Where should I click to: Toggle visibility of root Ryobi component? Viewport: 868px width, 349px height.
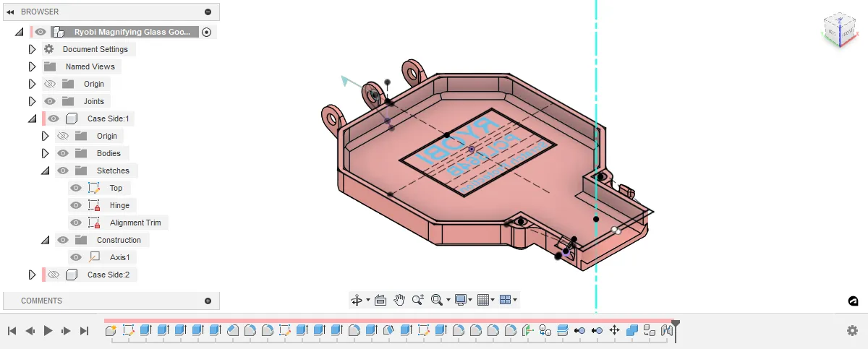41,32
